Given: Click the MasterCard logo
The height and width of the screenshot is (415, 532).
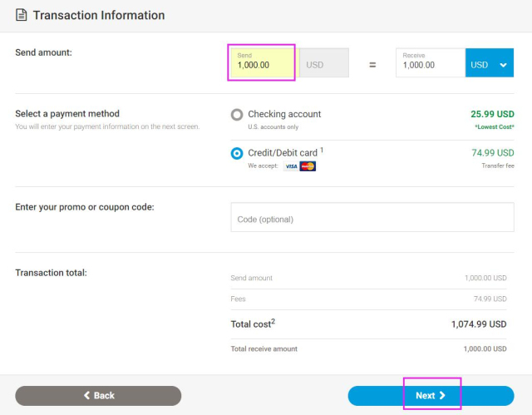Looking at the screenshot, I should [x=308, y=166].
